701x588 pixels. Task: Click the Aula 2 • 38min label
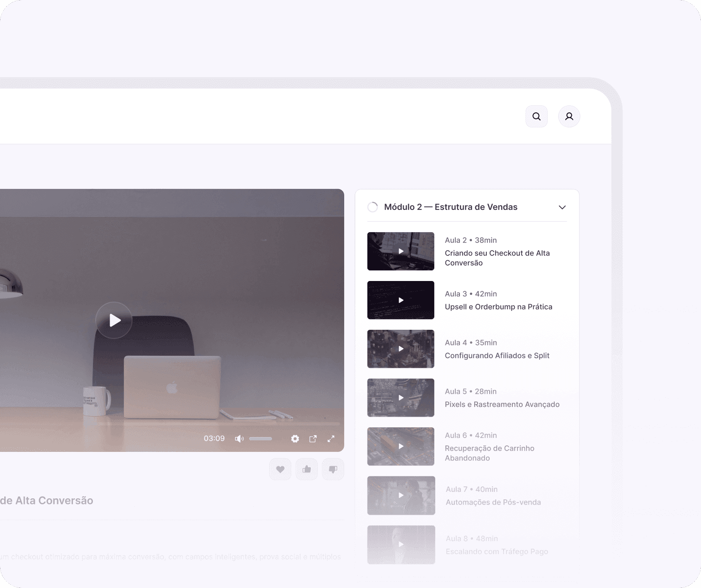[x=471, y=240]
